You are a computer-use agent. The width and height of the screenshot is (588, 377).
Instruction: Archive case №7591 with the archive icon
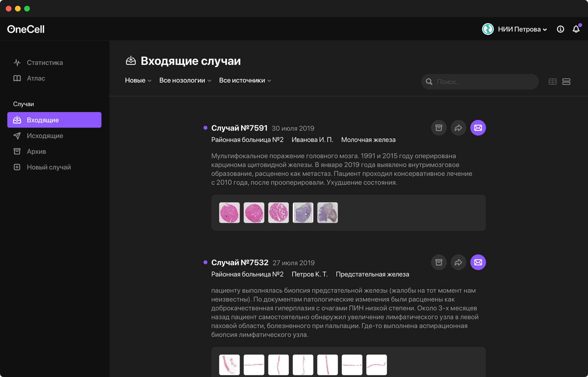point(439,128)
